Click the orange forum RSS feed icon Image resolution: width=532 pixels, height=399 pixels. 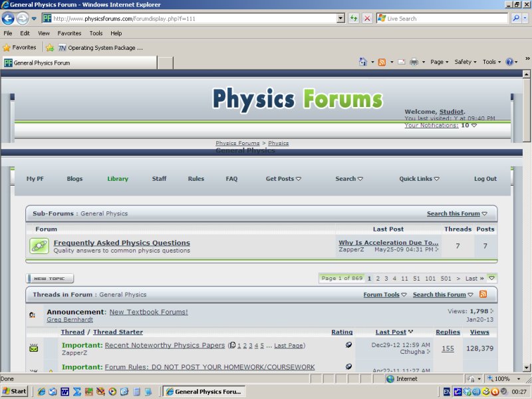(x=483, y=295)
